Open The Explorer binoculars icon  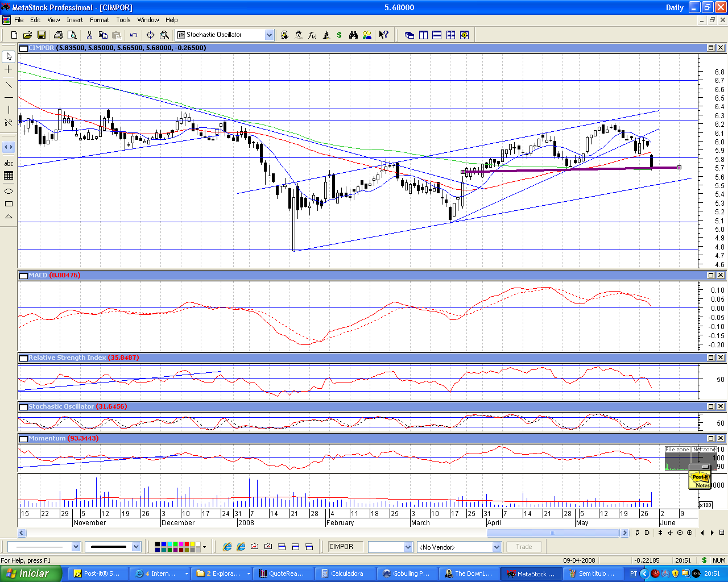tap(353, 35)
